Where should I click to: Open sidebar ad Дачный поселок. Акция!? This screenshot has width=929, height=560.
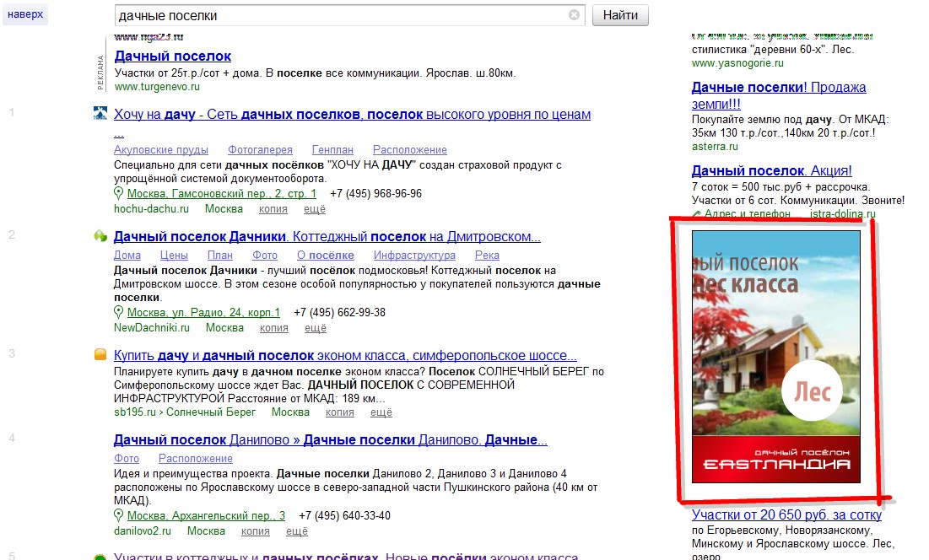tap(771, 171)
